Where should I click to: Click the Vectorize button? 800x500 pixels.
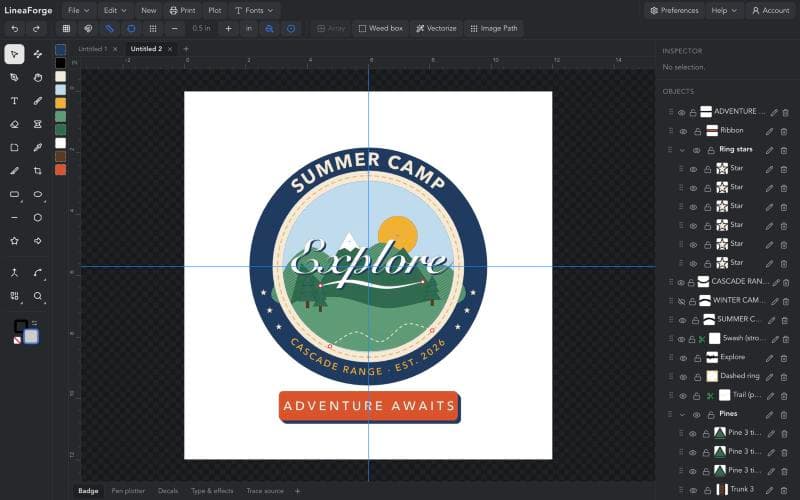(x=436, y=29)
